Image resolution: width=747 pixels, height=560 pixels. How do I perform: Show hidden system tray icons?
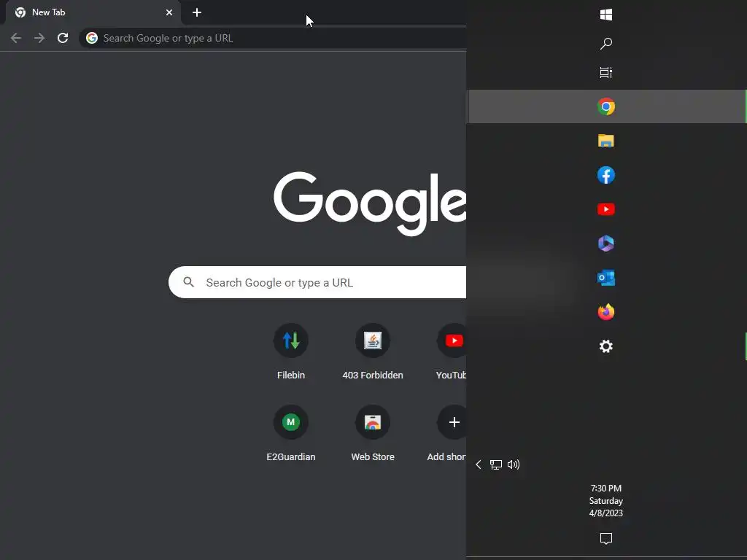click(x=479, y=464)
